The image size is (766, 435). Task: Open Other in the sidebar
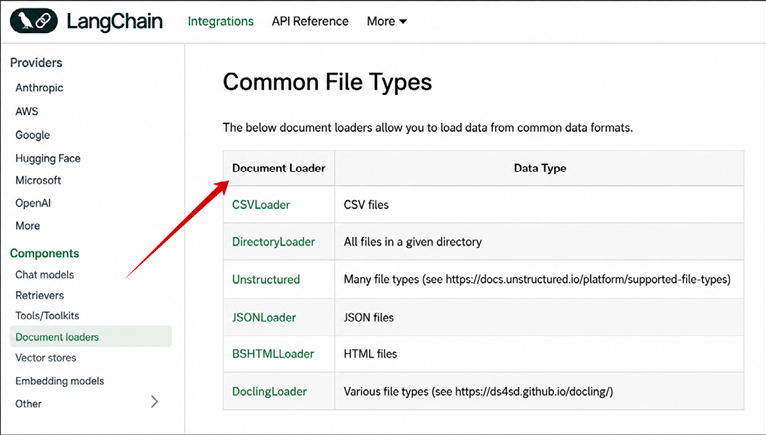pyautogui.click(x=28, y=404)
